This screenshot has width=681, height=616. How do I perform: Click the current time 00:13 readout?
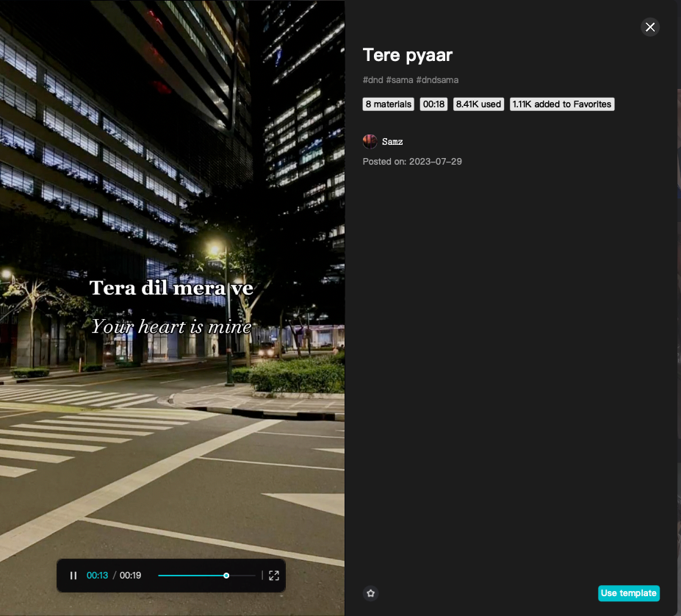coord(97,576)
